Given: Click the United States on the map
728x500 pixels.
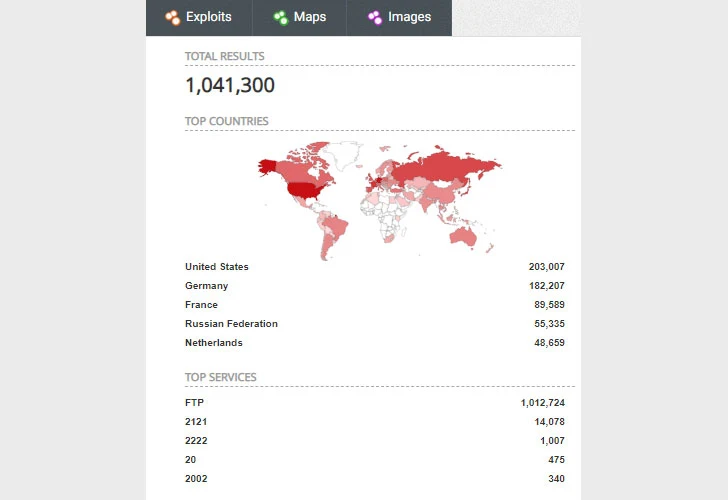Looking at the screenshot, I should tap(305, 190).
